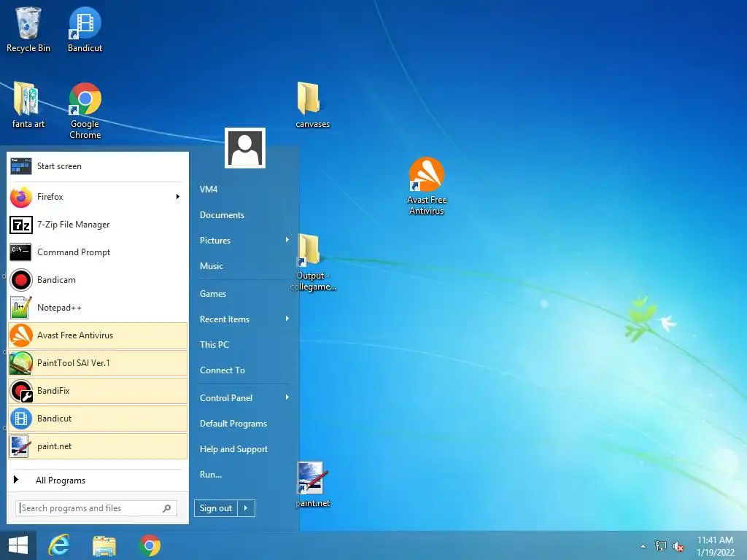Expand the Firefox jump list arrow
Image resolution: width=747 pixels, height=560 pixels.
coord(178,197)
